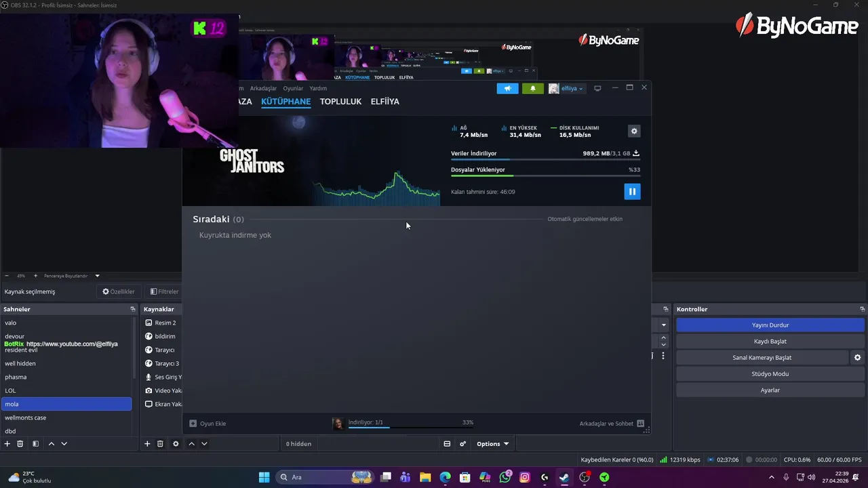Open preview scaling dropdown arrow
Screen dimensions: 868x488
pyautogui.click(x=97, y=276)
